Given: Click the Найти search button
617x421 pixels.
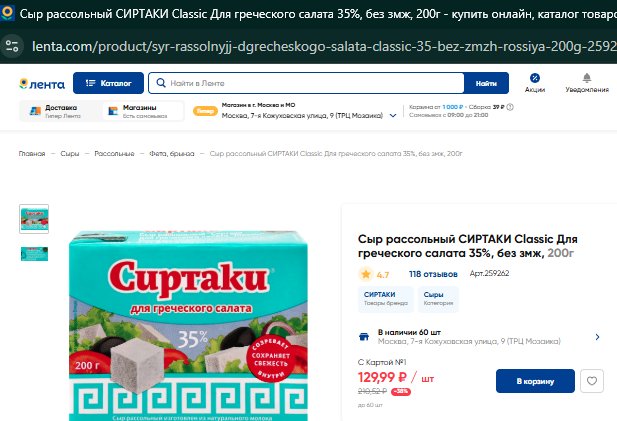Looking at the screenshot, I should click(486, 83).
